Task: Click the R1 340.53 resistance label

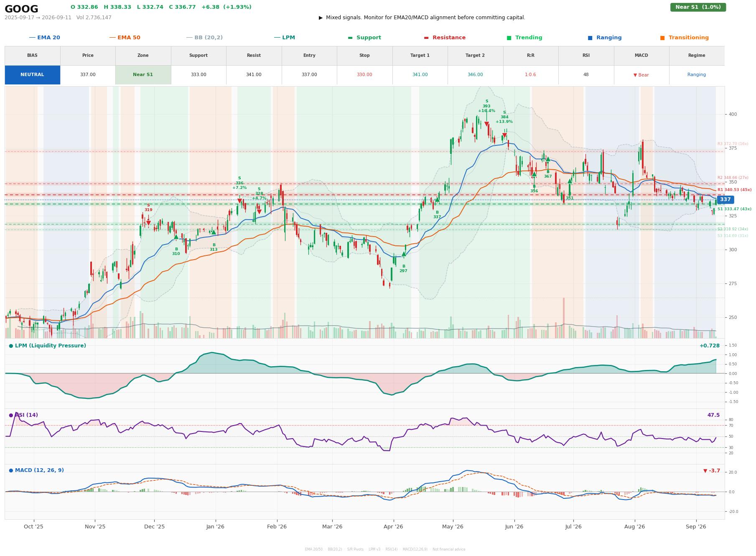Action: click(x=734, y=190)
